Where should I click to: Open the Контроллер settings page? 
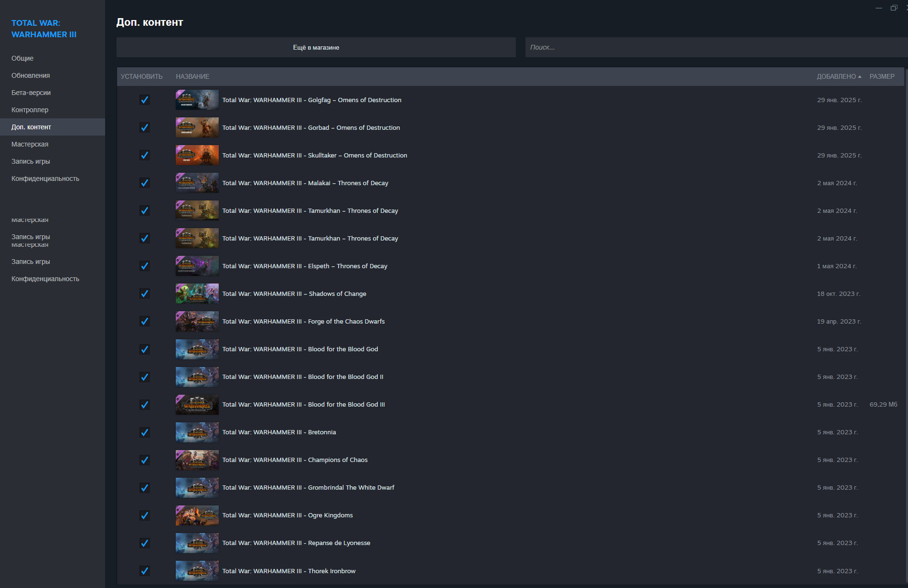[x=30, y=110]
